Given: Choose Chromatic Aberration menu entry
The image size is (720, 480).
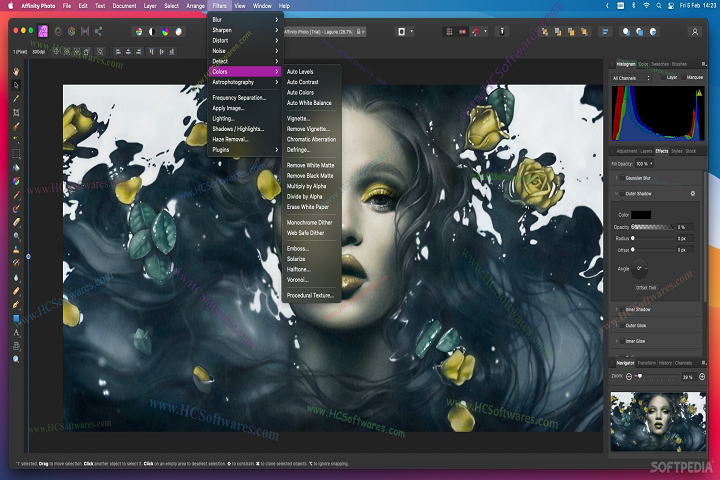Looking at the screenshot, I should pos(311,139).
